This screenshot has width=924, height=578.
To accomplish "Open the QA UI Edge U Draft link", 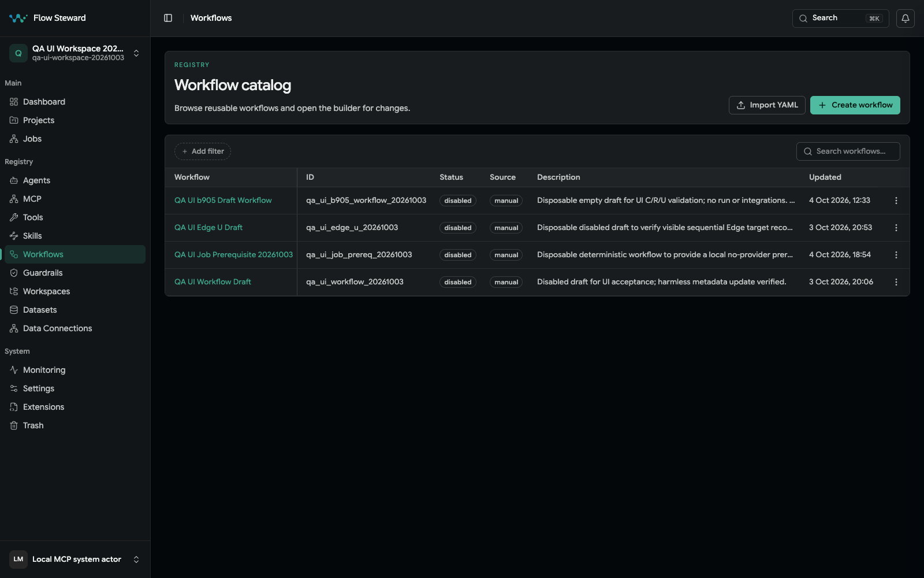I will (208, 228).
